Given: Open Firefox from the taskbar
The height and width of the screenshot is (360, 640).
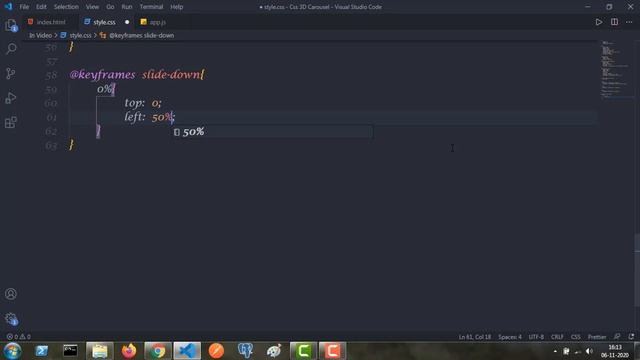Looking at the screenshot, I should (129, 351).
